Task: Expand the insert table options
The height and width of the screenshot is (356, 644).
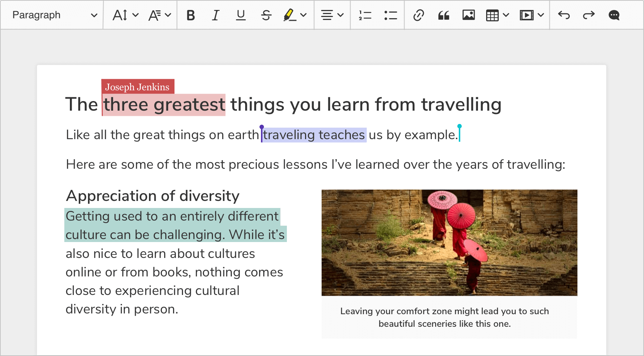Action: [506, 15]
